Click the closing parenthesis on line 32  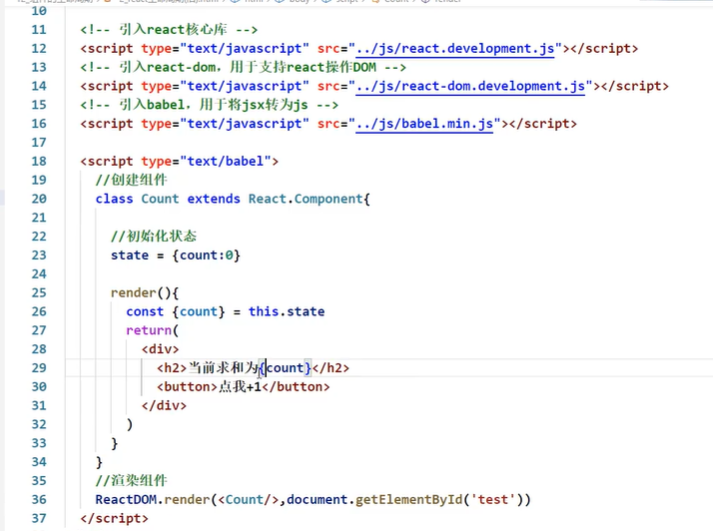(x=130, y=425)
